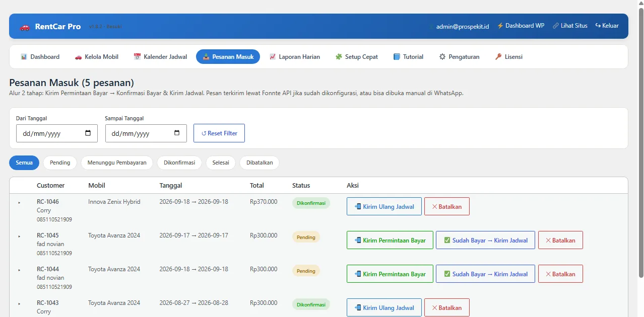This screenshot has width=644, height=317.
Task: Click date 2026-09-17 → 2026-09-17 cell
Action: click(194, 235)
